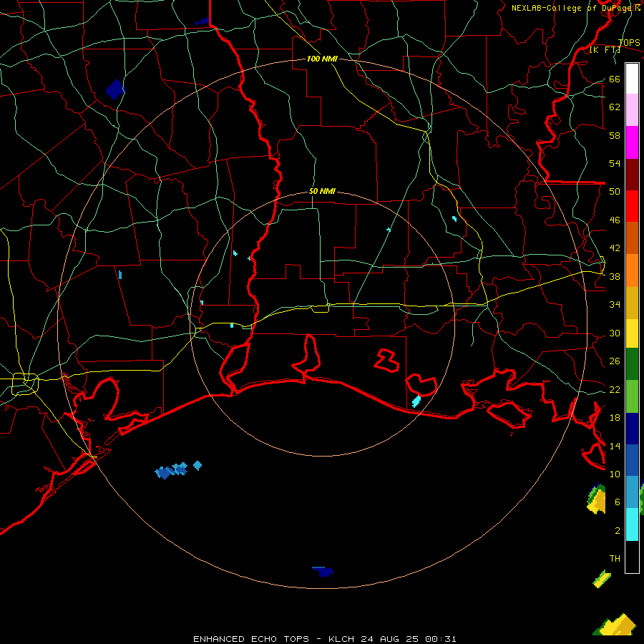Screen dimensions: 644x644
Task: Click the '50' legend value
Action: click(x=615, y=192)
